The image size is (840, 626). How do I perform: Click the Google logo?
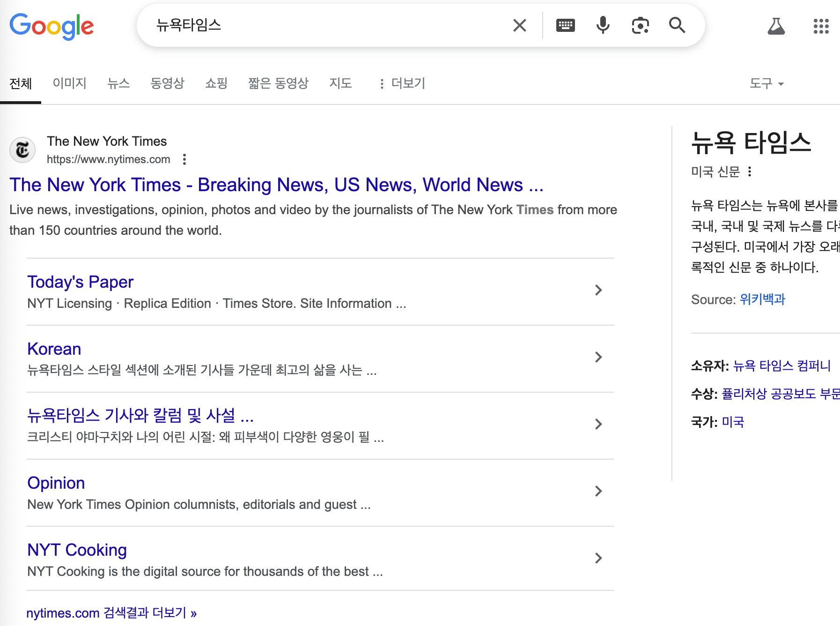(x=52, y=26)
